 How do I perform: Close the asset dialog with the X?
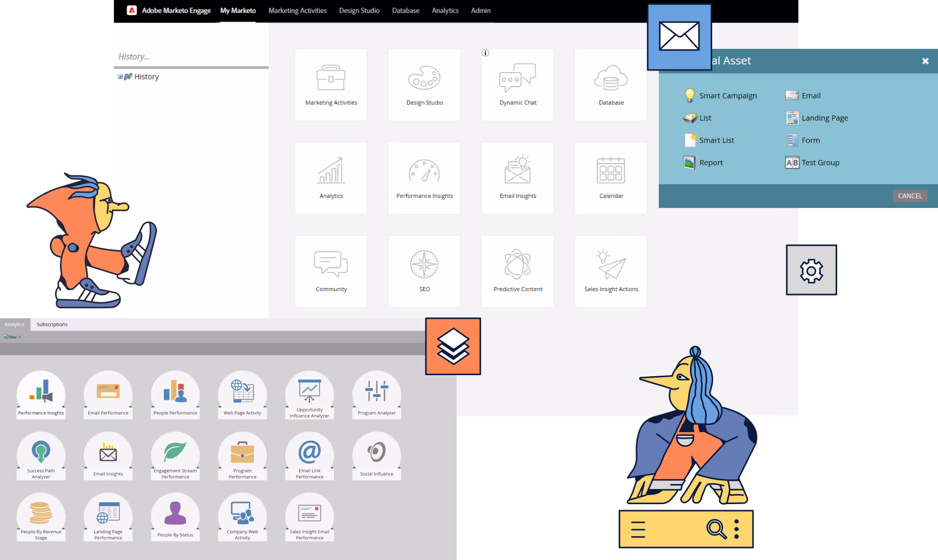click(925, 61)
